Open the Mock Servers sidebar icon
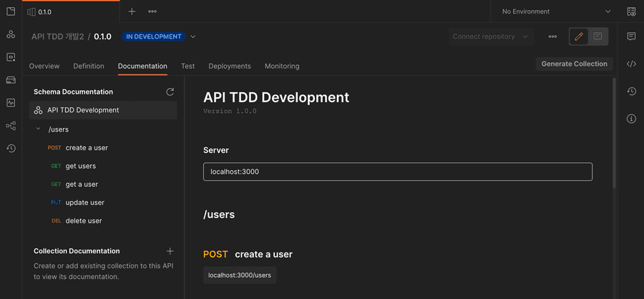 click(x=11, y=80)
